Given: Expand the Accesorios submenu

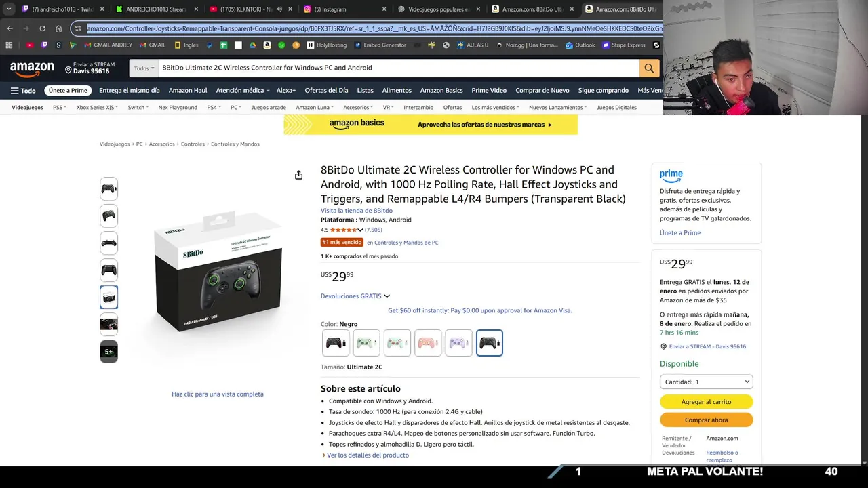Looking at the screenshot, I should click(359, 108).
